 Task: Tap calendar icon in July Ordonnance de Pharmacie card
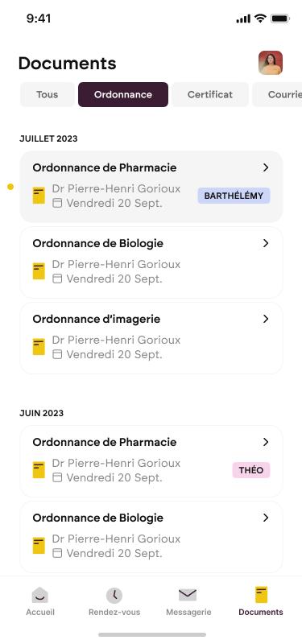(57, 203)
